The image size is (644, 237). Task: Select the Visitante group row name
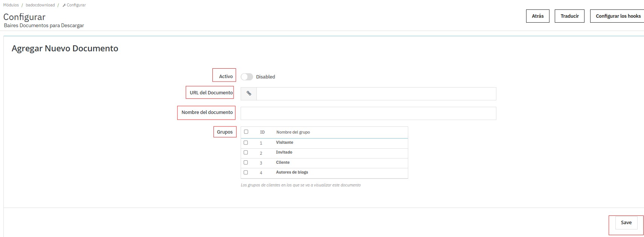tap(284, 143)
